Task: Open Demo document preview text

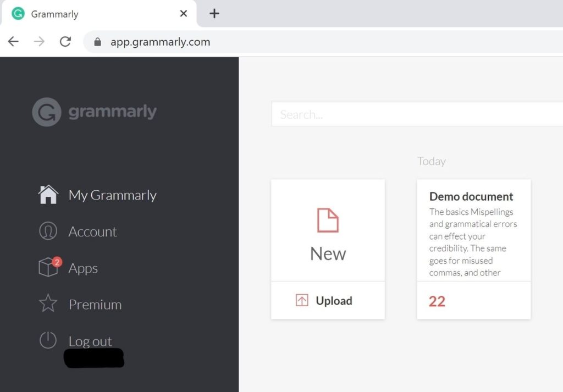Action: point(473,242)
